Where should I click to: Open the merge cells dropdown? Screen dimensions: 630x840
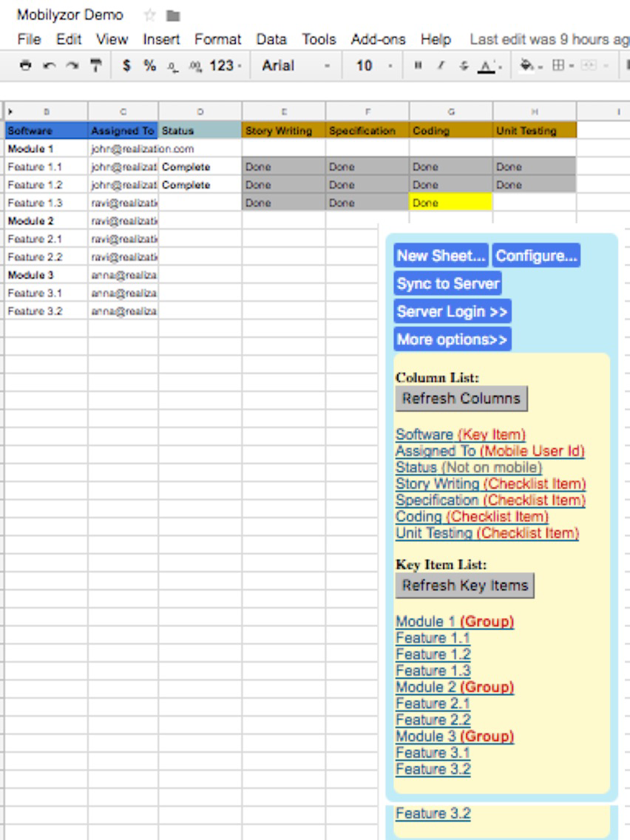(x=594, y=65)
